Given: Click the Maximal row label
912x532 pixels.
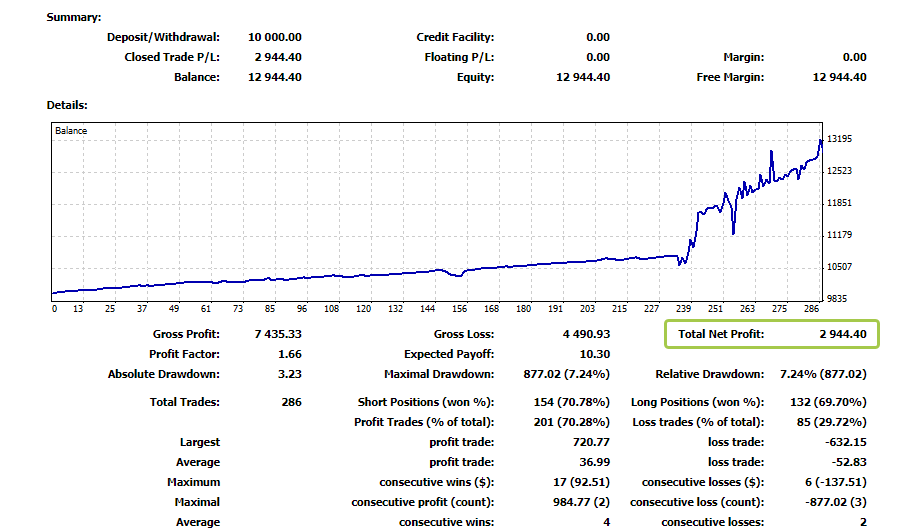Looking at the screenshot, I should pos(197,502).
